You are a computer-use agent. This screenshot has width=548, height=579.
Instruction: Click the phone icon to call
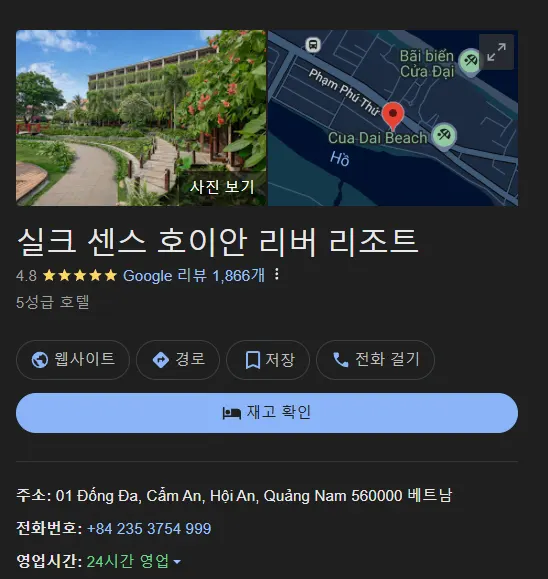341,360
